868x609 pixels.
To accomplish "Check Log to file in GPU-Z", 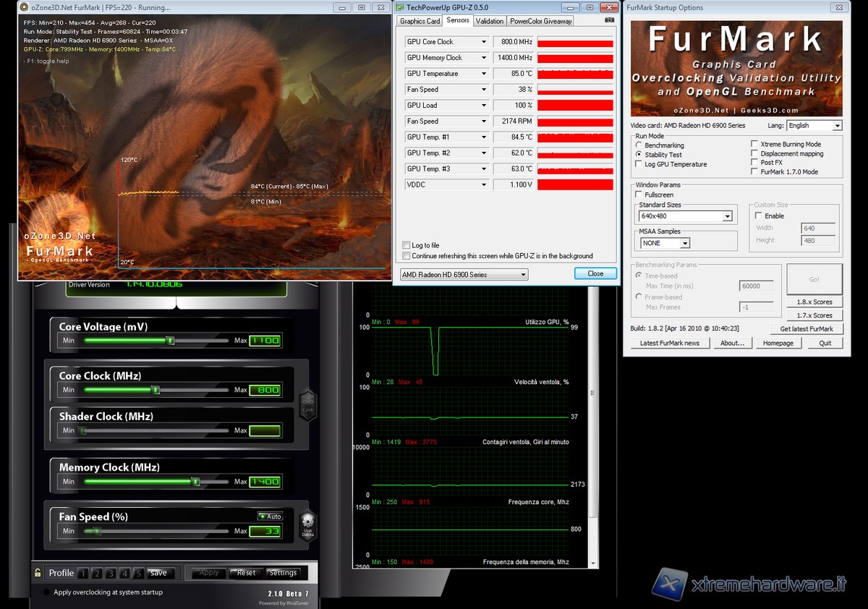I will (x=406, y=246).
